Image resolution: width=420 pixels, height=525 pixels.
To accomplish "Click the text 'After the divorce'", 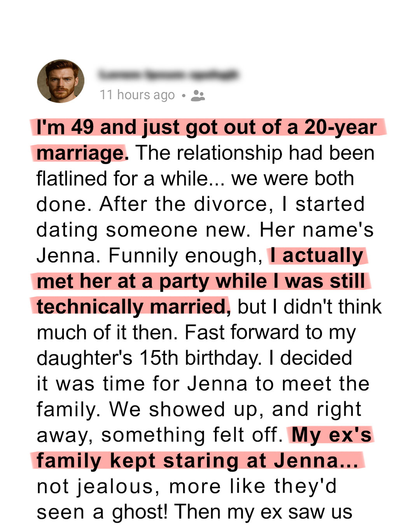I will 184,205.
